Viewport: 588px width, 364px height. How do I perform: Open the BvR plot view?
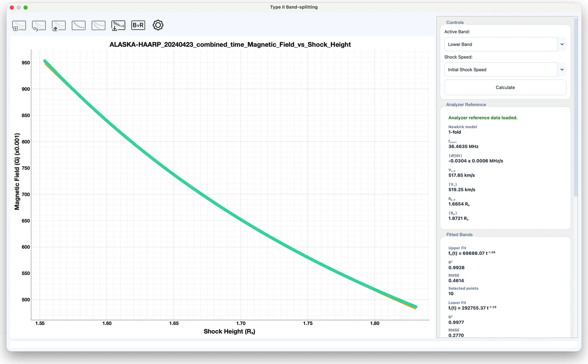tap(138, 25)
